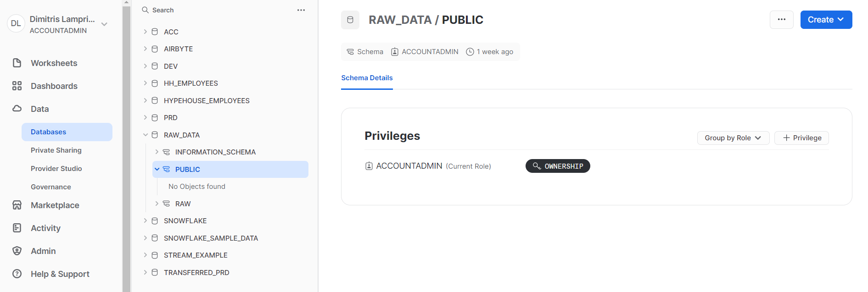Select the Schema Details tab
The width and height of the screenshot is (868, 292).
click(x=367, y=78)
